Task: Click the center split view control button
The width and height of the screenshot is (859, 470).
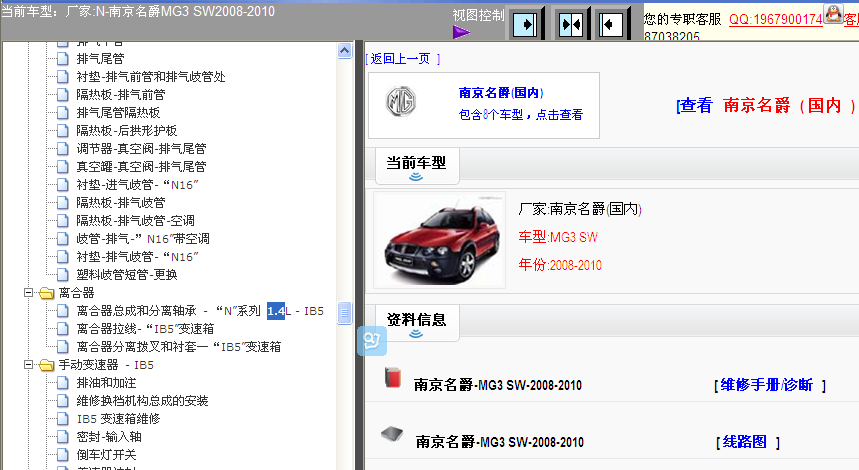Action: click(571, 25)
